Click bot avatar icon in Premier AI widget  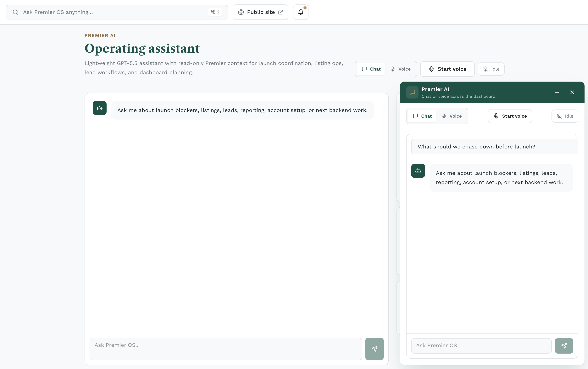(x=418, y=171)
